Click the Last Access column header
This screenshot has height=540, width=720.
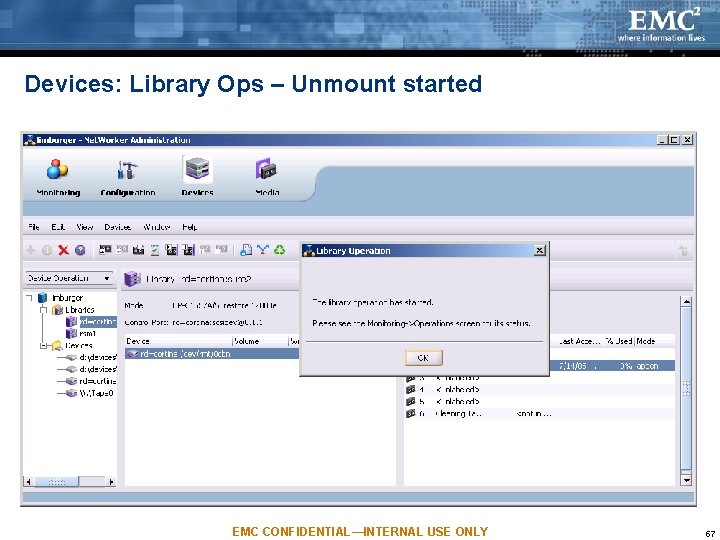[579, 341]
